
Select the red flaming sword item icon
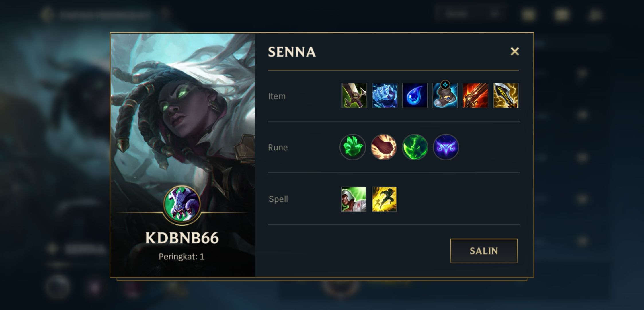point(475,96)
